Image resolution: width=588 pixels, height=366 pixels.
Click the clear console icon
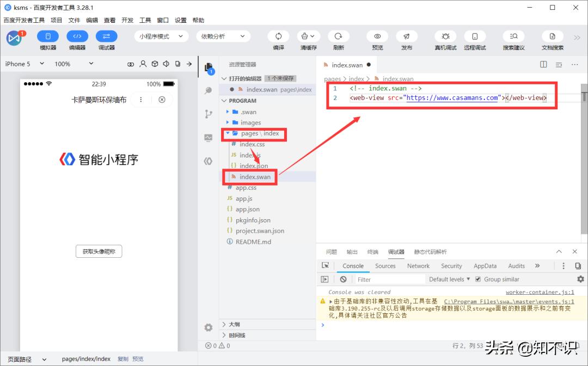click(x=343, y=278)
